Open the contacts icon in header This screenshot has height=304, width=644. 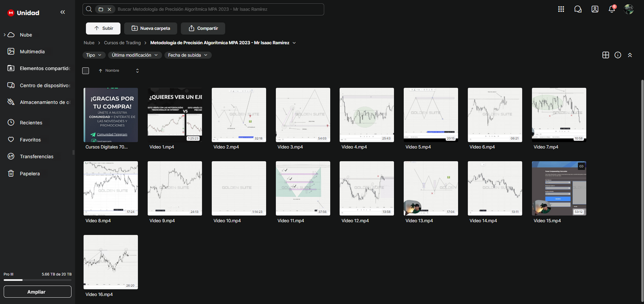(595, 9)
